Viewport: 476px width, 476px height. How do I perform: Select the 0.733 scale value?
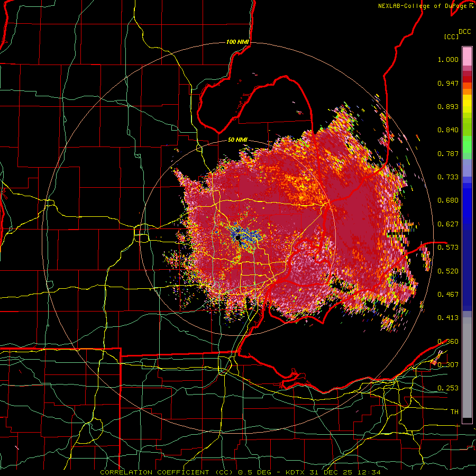pyautogui.click(x=448, y=177)
